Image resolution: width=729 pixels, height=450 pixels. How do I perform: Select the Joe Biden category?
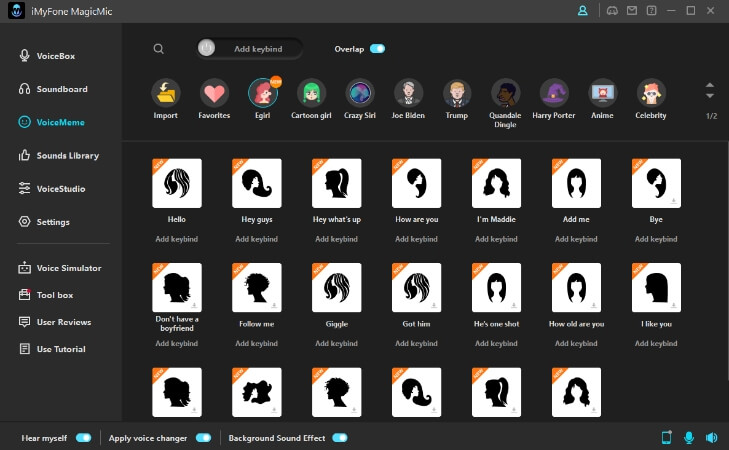[x=408, y=93]
